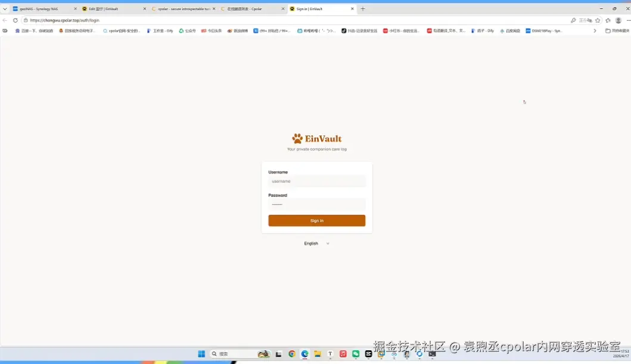Open the cpolar官网 bookmark
631x364 pixels.
coord(122,30)
